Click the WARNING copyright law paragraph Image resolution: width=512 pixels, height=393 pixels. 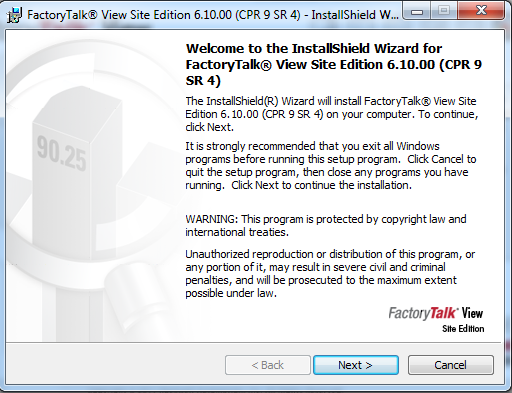point(326,226)
